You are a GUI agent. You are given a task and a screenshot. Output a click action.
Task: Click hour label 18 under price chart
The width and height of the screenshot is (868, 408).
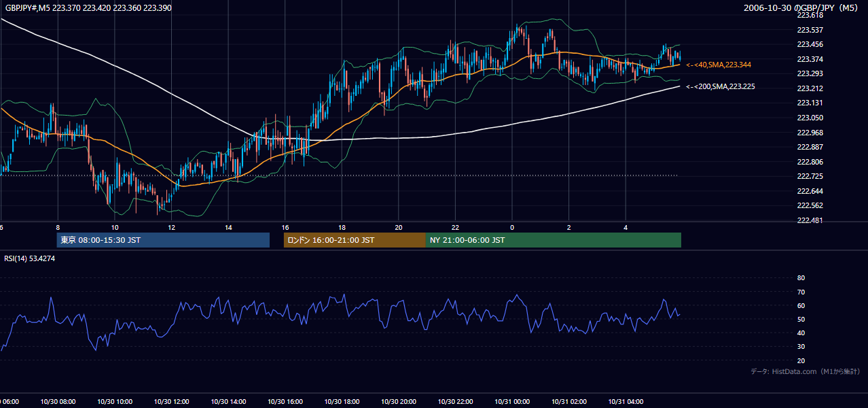click(342, 228)
